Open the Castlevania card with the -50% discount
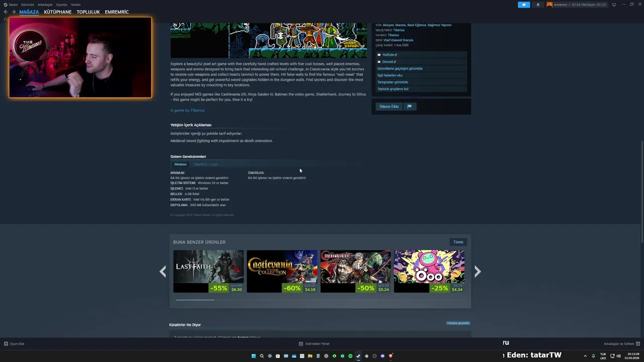Screen dimensions: 644x362 pos(356,271)
